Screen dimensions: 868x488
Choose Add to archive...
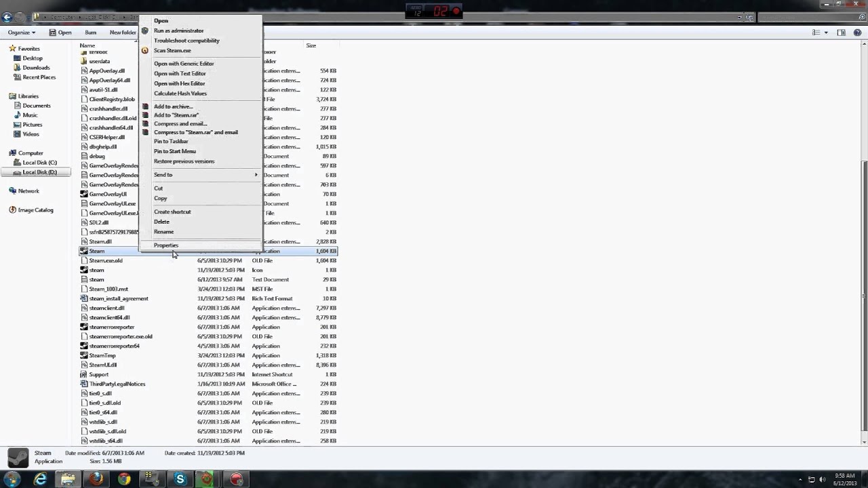(x=173, y=106)
